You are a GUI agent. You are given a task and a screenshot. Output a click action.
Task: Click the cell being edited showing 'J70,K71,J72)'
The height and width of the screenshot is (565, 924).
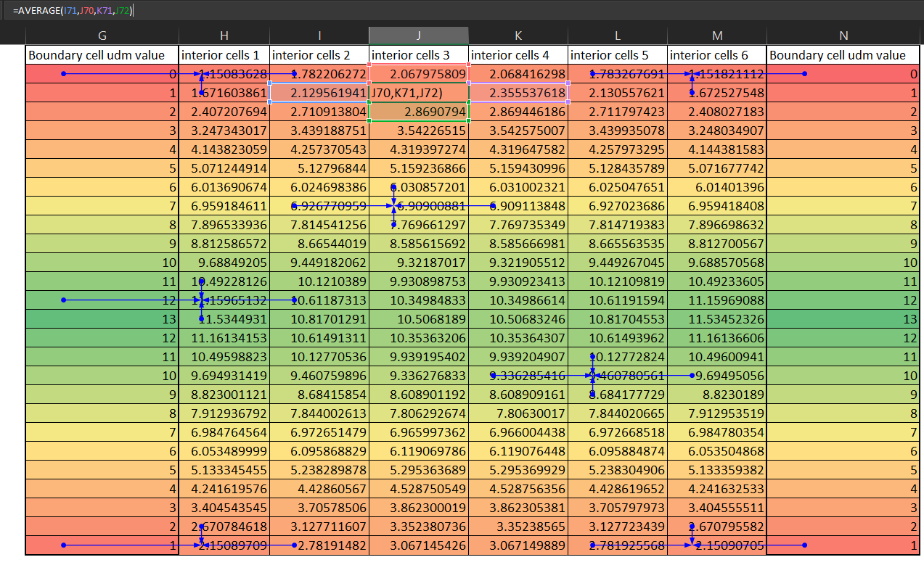pyautogui.click(x=418, y=93)
